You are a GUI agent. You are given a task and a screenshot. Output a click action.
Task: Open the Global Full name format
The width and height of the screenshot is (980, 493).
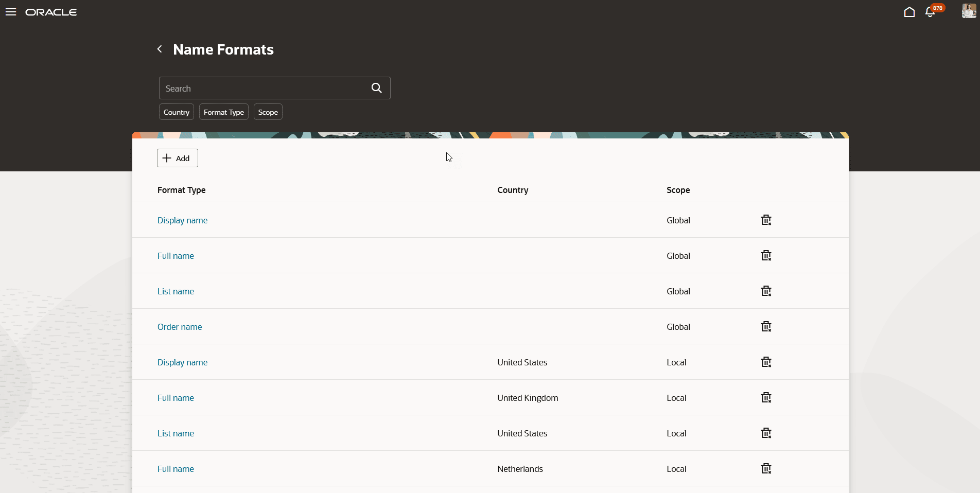point(176,256)
